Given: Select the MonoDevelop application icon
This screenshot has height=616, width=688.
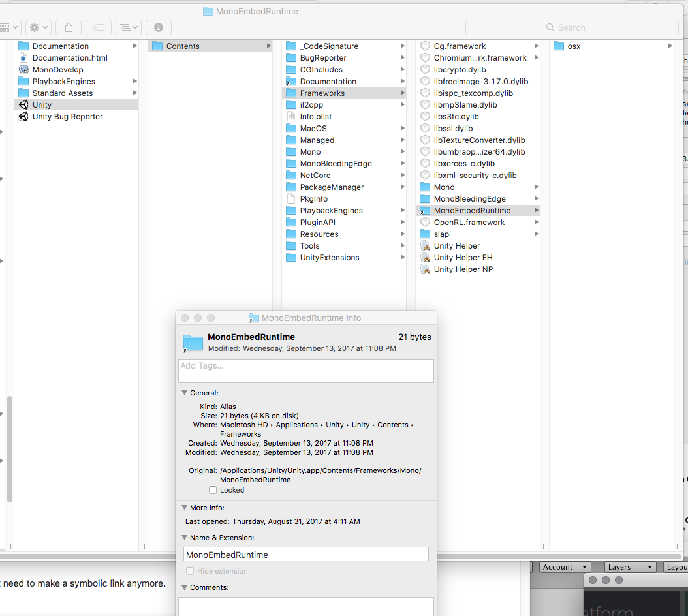Looking at the screenshot, I should (x=23, y=70).
